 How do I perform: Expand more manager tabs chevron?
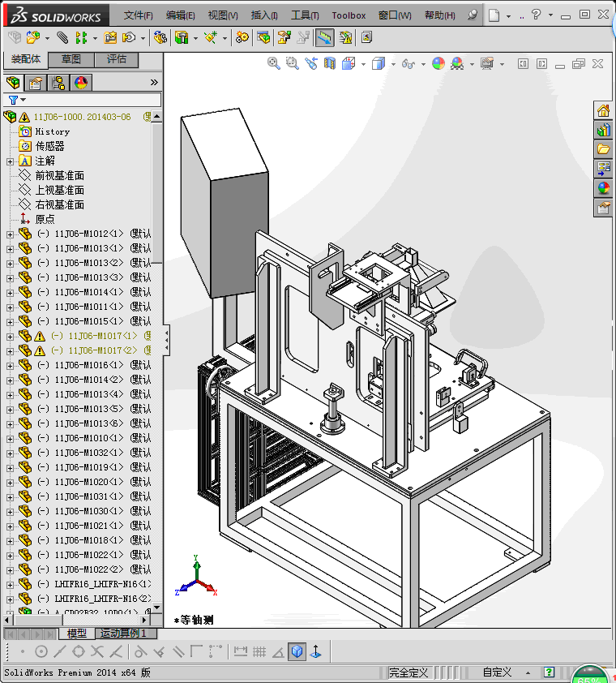click(154, 82)
